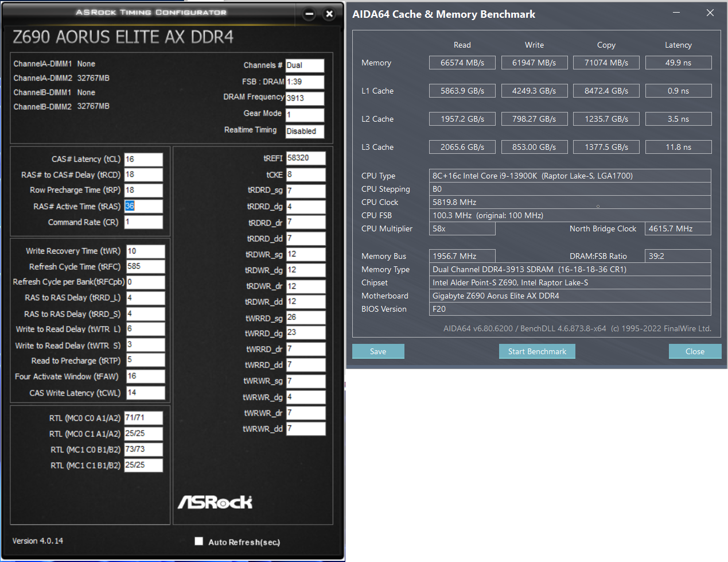Viewport: 728px width, 562px height.
Task: Select the tRRD_S value field
Action: pyautogui.click(x=146, y=314)
